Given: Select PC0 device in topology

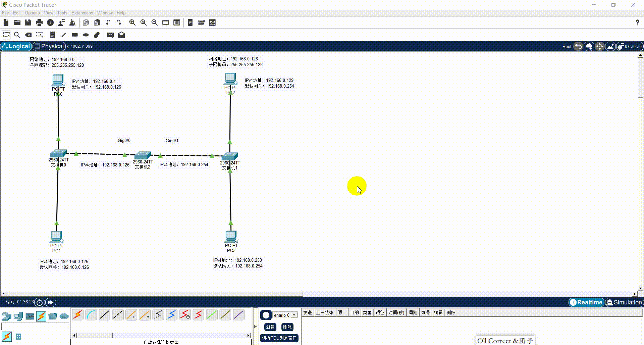Looking at the screenshot, I should 58,81.
